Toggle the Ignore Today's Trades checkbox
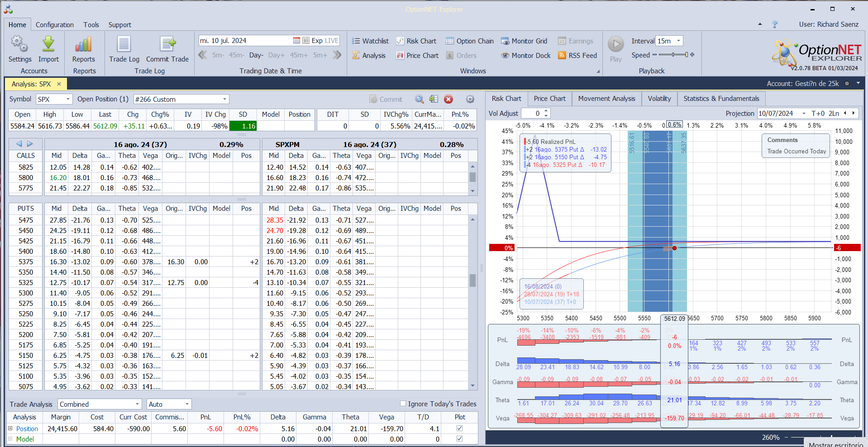This screenshot has width=868, height=447. pos(403,404)
